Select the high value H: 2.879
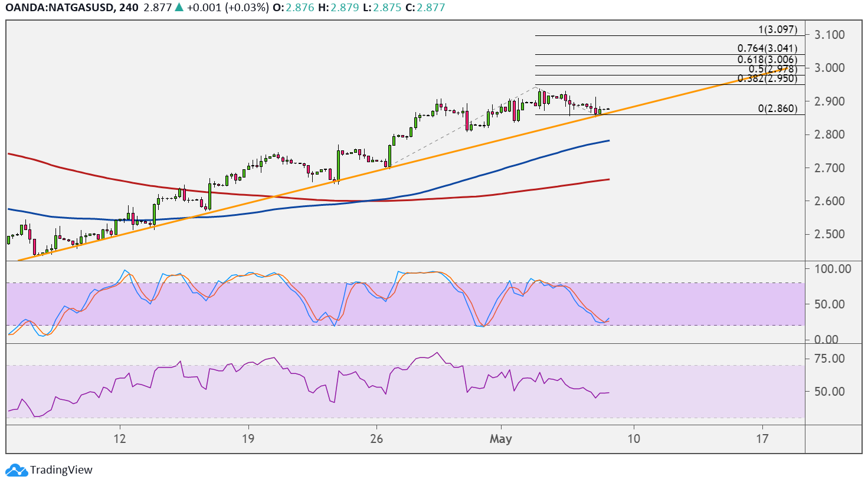 [338, 8]
